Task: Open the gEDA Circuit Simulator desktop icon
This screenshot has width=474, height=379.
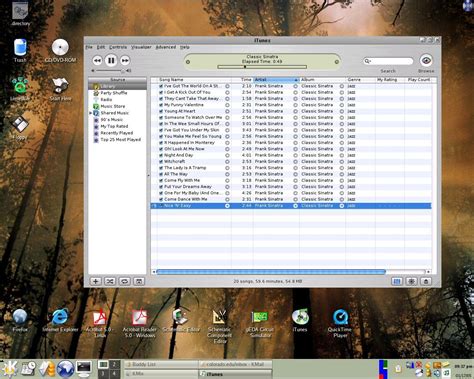Action: click(260, 323)
